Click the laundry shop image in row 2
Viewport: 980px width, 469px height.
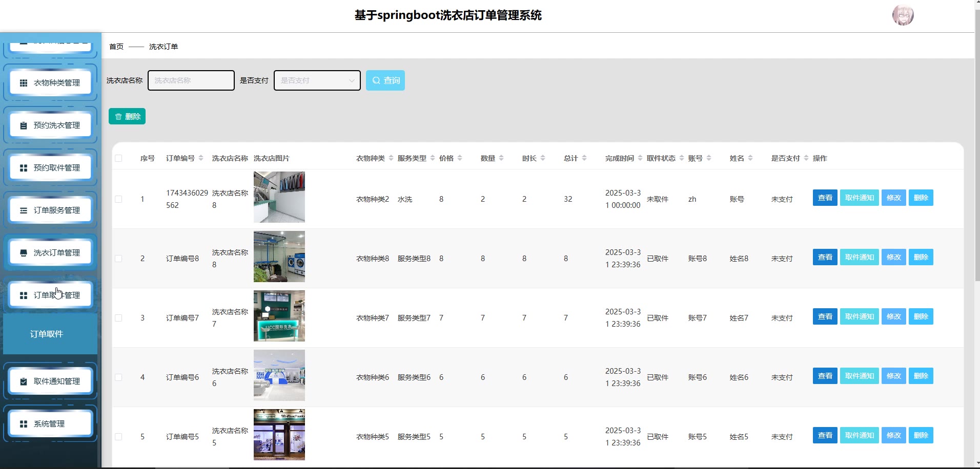pyautogui.click(x=279, y=257)
